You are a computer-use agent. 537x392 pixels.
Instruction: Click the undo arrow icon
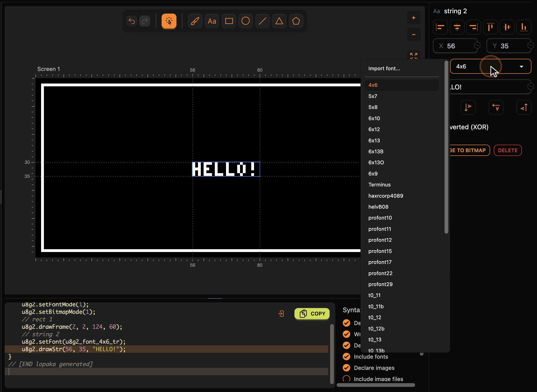point(132,21)
